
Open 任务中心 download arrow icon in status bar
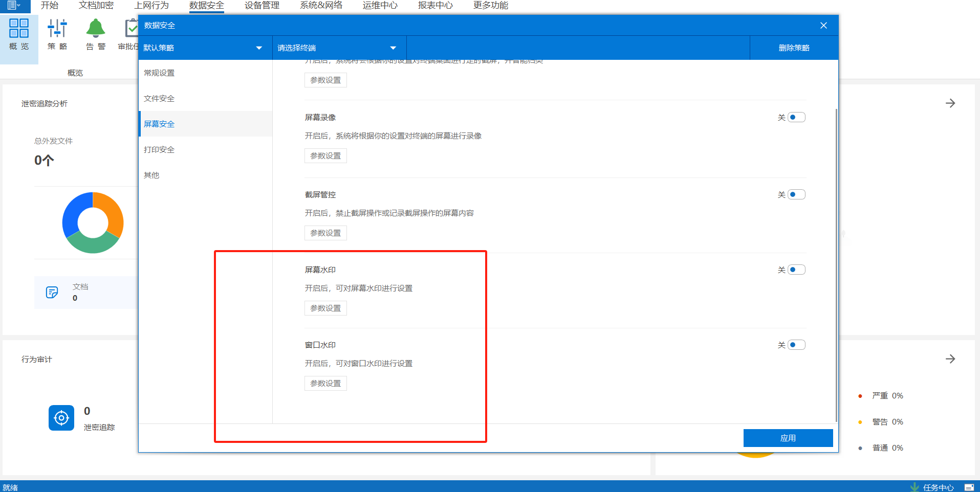pyautogui.click(x=914, y=487)
